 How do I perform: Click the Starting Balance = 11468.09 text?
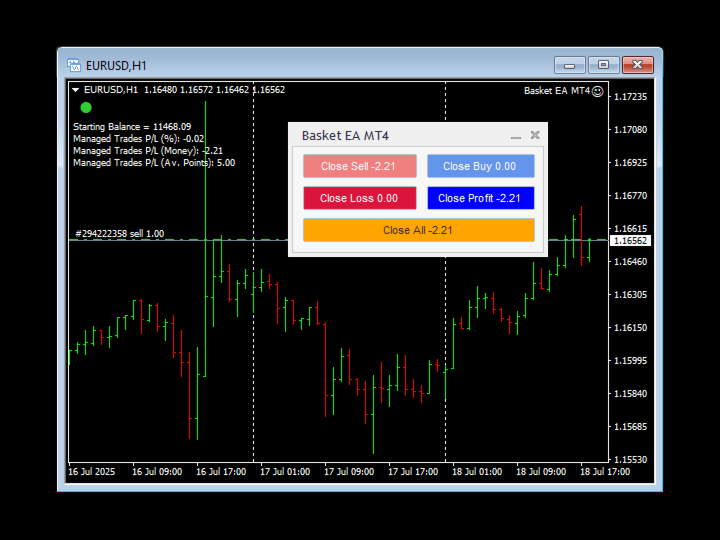point(132,127)
